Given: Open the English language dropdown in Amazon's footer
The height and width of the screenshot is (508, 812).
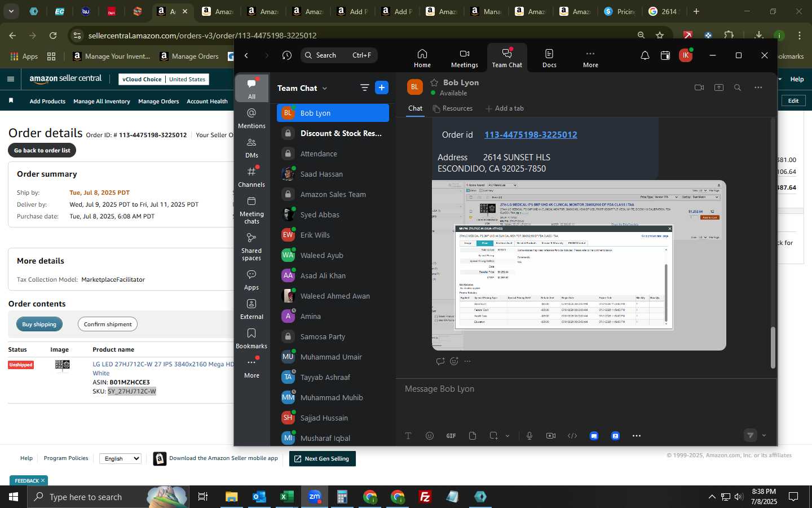Looking at the screenshot, I should [x=120, y=458].
